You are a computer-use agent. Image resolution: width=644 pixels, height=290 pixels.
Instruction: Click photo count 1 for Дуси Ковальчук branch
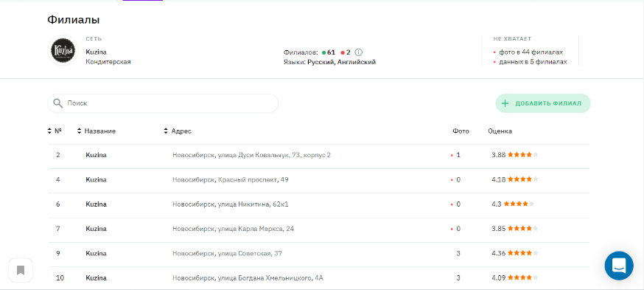(x=458, y=155)
